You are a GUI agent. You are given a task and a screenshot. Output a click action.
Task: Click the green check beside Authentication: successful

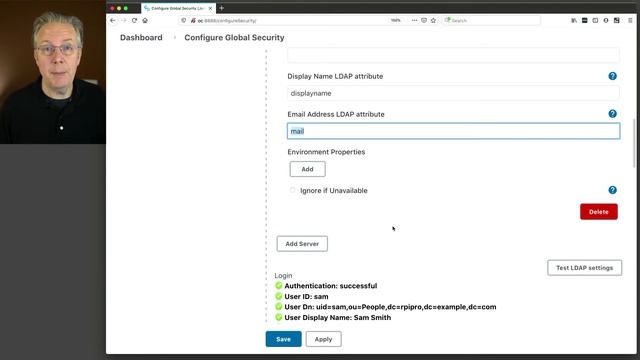coord(279,286)
